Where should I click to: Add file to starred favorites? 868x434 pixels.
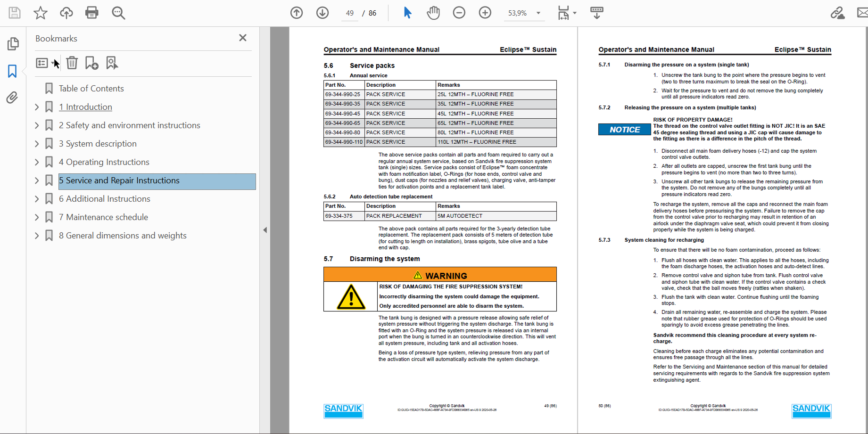click(x=41, y=13)
